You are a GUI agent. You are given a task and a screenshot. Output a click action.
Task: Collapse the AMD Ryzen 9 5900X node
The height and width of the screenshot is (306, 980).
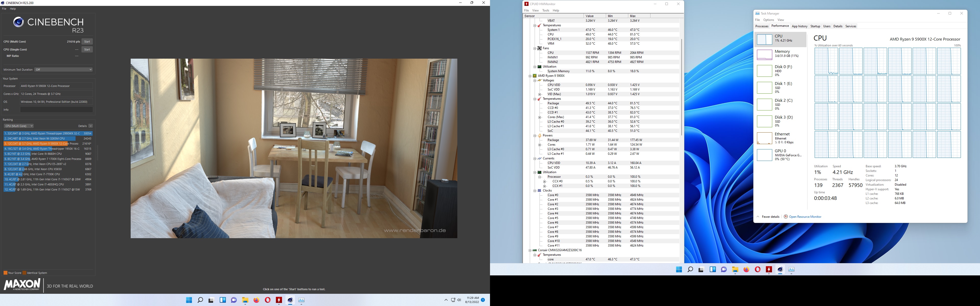[530, 76]
